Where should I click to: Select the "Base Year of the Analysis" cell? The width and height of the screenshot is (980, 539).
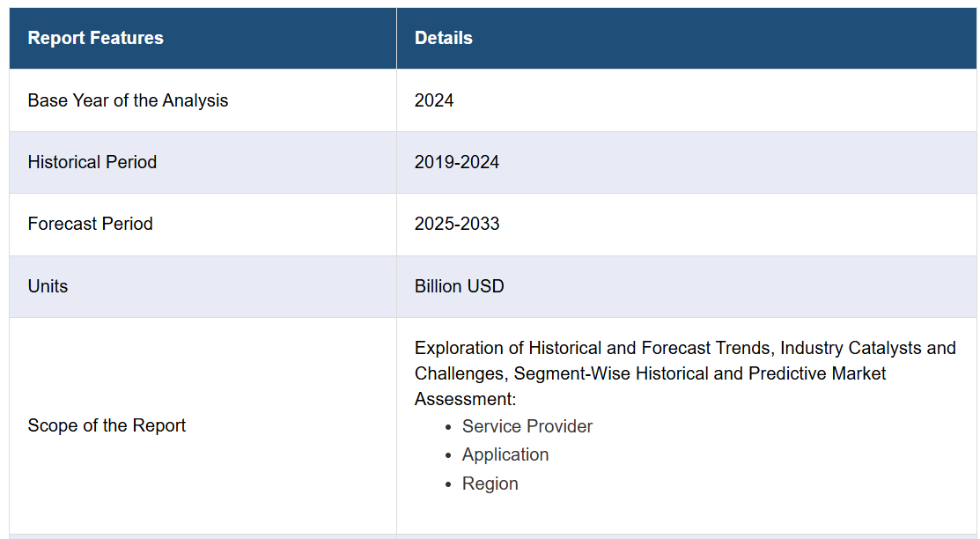pos(128,100)
